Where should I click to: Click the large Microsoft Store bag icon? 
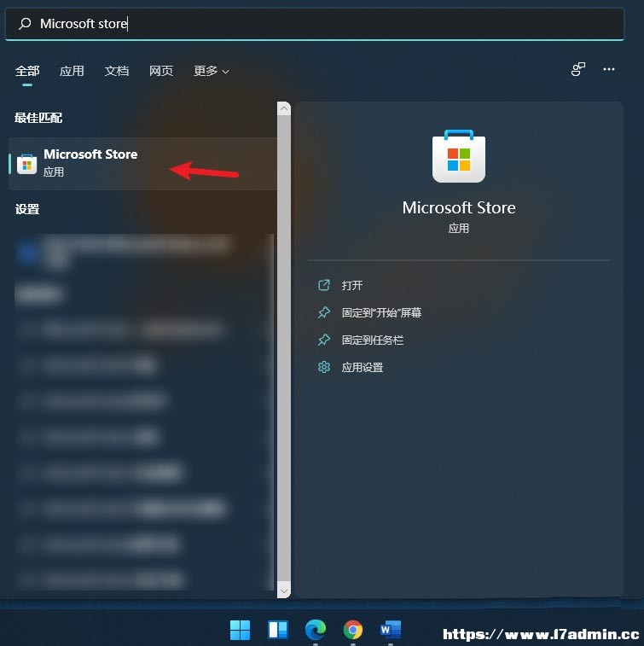click(x=459, y=156)
